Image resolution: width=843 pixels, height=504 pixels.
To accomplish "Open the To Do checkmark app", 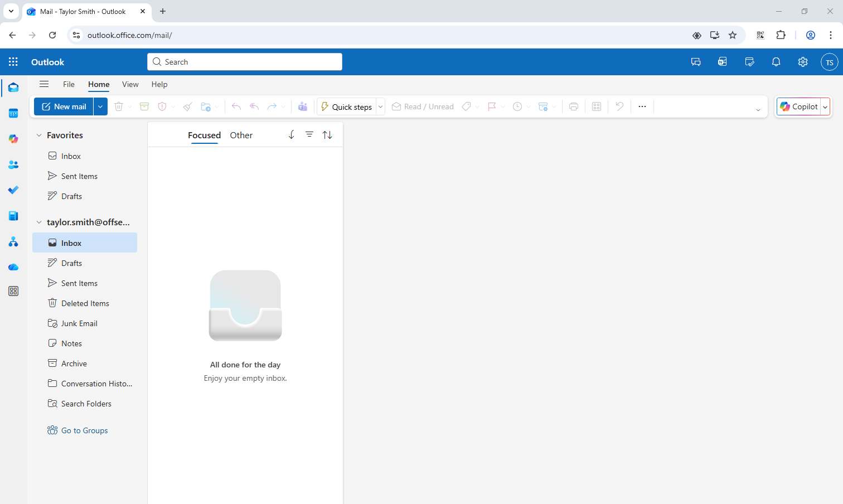I will pyautogui.click(x=13, y=190).
